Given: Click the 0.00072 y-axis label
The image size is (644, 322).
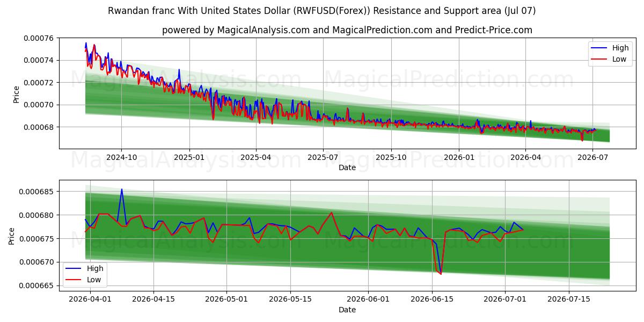Looking at the screenshot, I should 38,83.
